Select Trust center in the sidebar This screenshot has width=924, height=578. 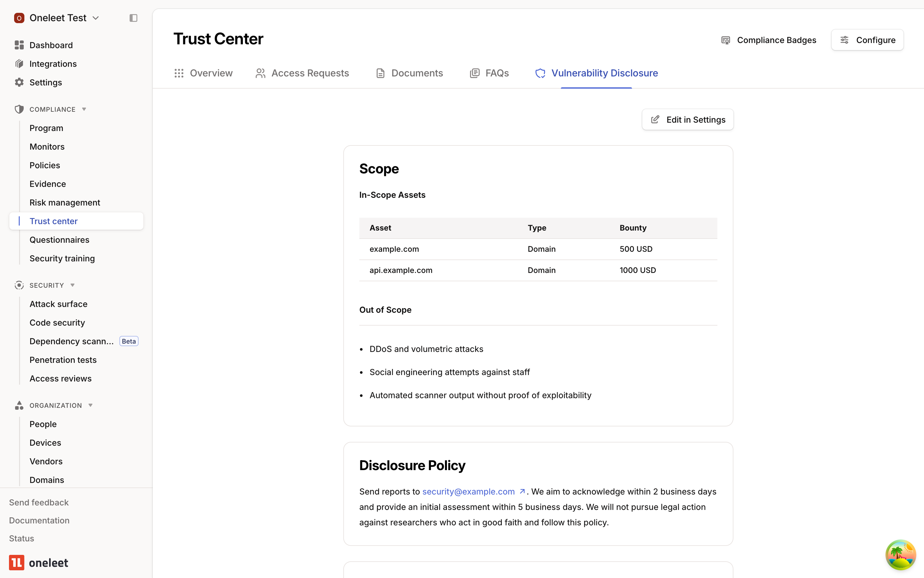coord(76,221)
